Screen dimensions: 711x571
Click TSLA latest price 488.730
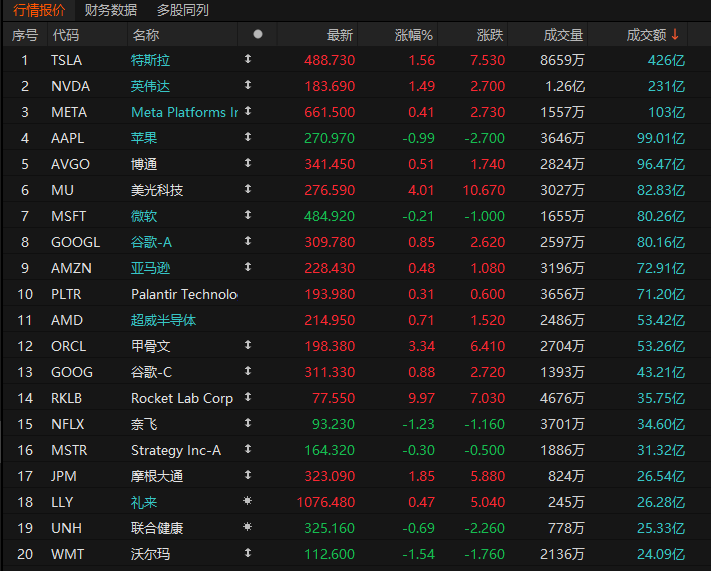tap(329, 60)
